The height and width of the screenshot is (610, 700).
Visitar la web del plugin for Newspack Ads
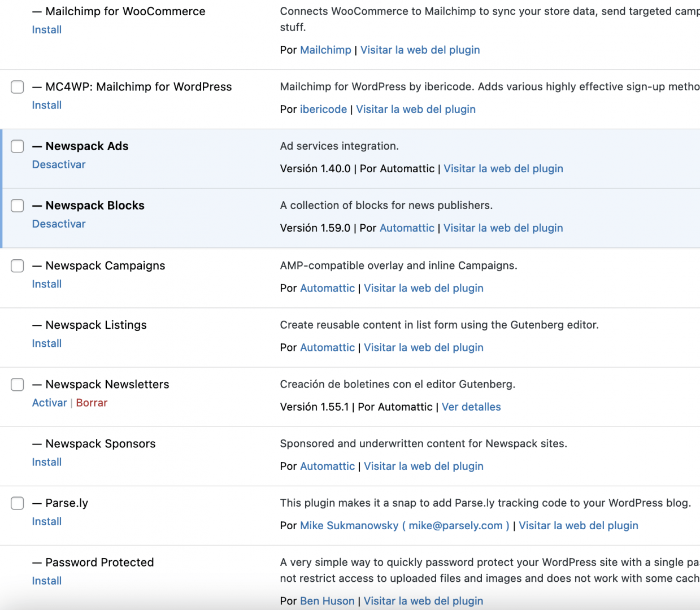(503, 168)
